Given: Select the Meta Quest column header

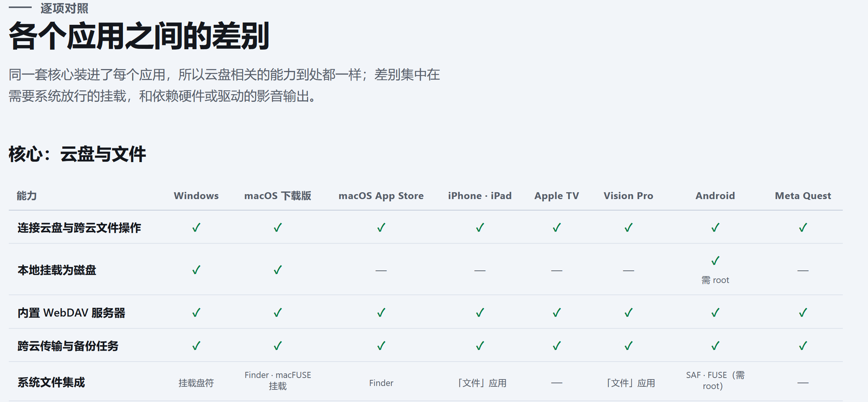Looking at the screenshot, I should tap(803, 196).
